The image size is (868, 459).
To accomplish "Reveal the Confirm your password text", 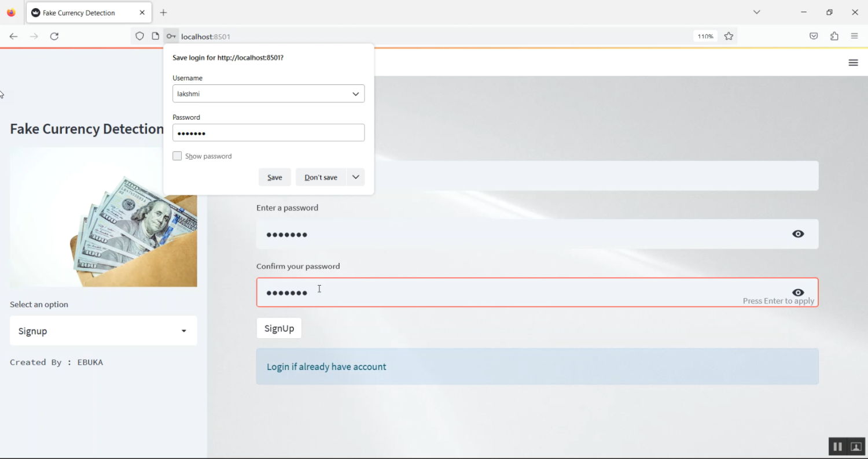I will click(798, 292).
